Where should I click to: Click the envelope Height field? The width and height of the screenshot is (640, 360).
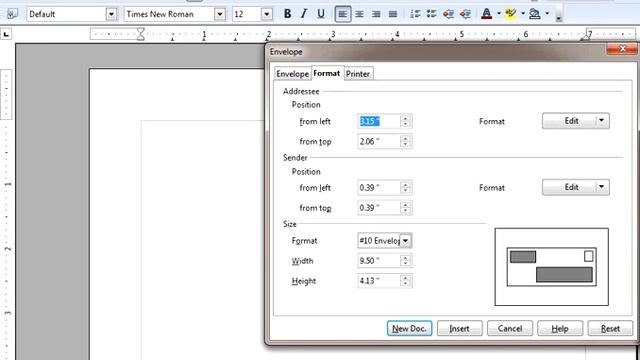point(379,281)
